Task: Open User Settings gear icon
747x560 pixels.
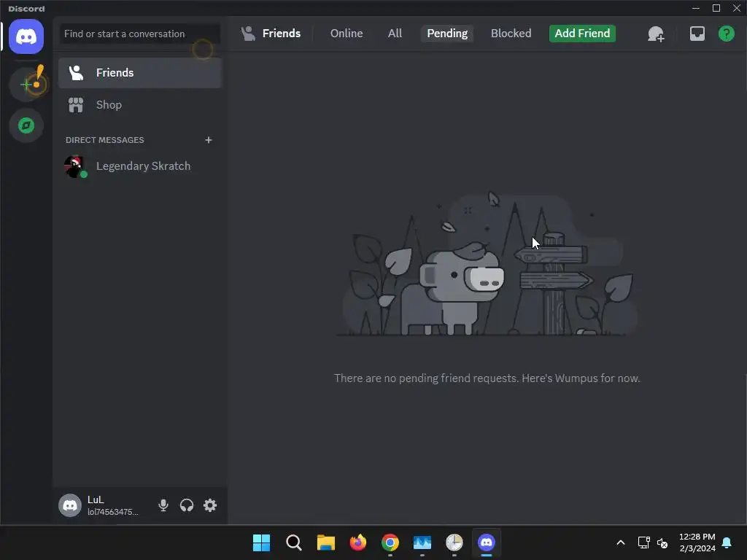Action: (210, 505)
